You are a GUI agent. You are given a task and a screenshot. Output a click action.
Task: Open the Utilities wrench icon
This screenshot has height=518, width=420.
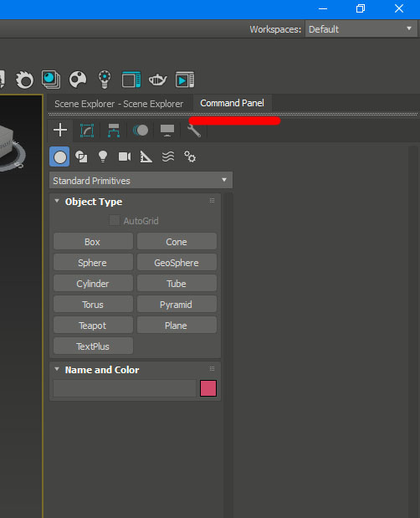click(194, 131)
